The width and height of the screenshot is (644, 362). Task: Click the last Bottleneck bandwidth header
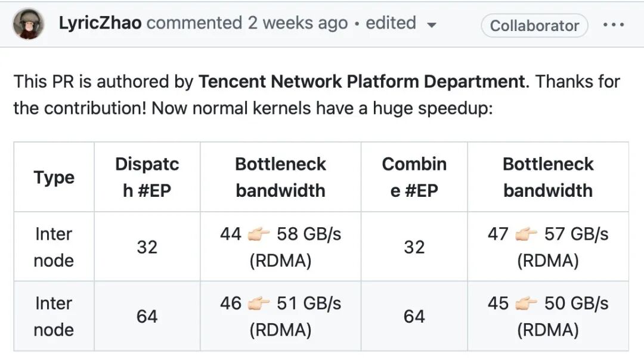548,177
